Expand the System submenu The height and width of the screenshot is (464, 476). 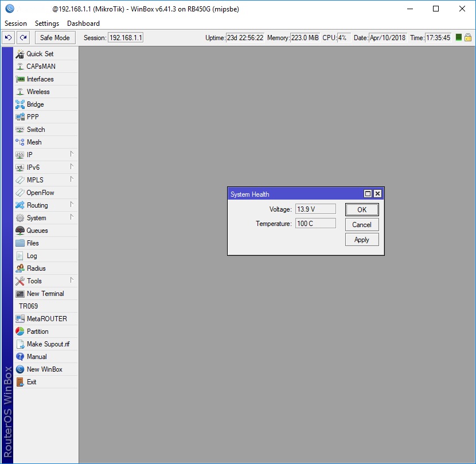[72, 217]
